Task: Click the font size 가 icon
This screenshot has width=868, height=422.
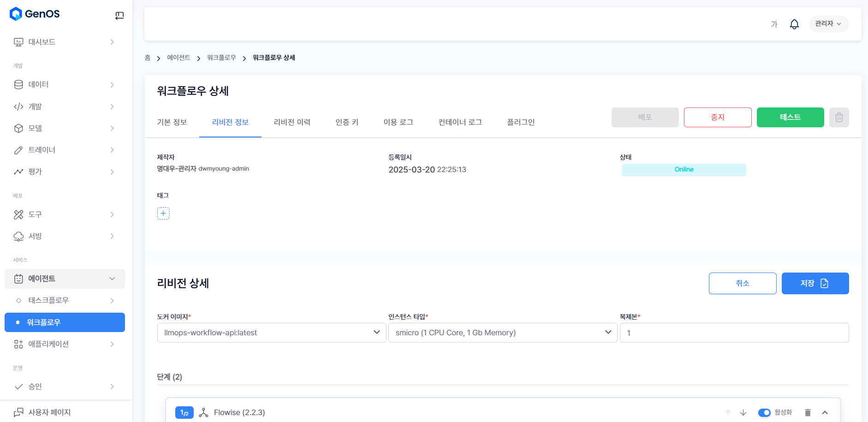Action: coord(774,24)
